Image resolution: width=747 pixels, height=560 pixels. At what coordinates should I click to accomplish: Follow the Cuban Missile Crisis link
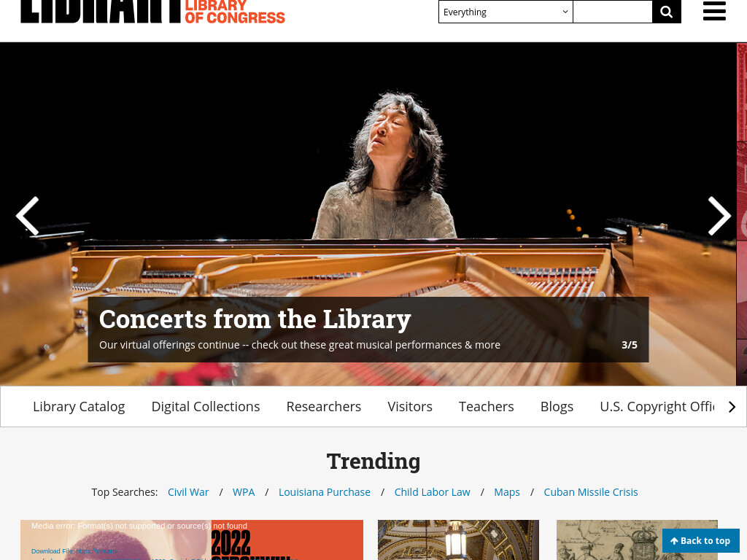point(591,492)
